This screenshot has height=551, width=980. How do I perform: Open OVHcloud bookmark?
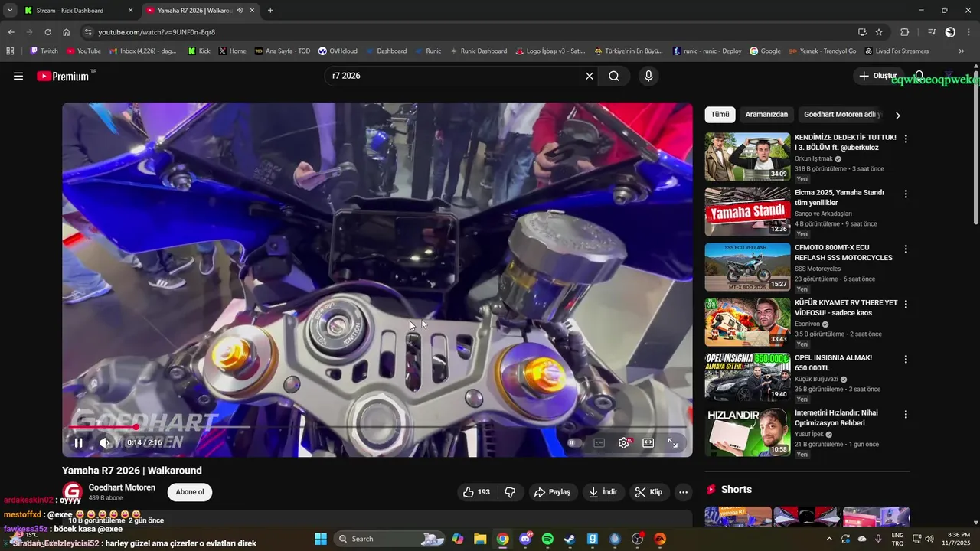pyautogui.click(x=338, y=51)
